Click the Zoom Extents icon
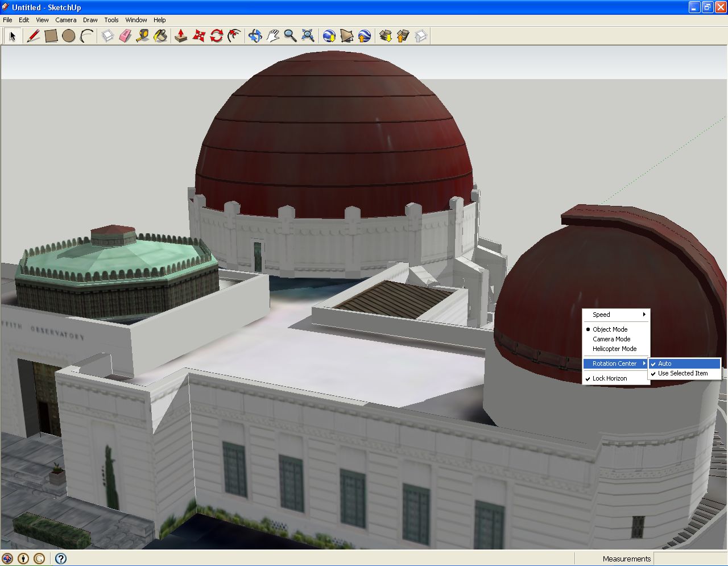728x566 pixels. [x=308, y=36]
